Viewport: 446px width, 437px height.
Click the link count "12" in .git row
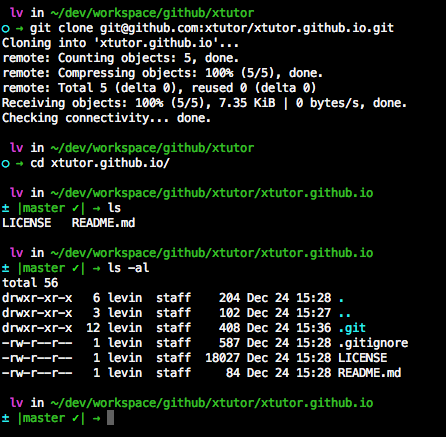tap(93, 328)
